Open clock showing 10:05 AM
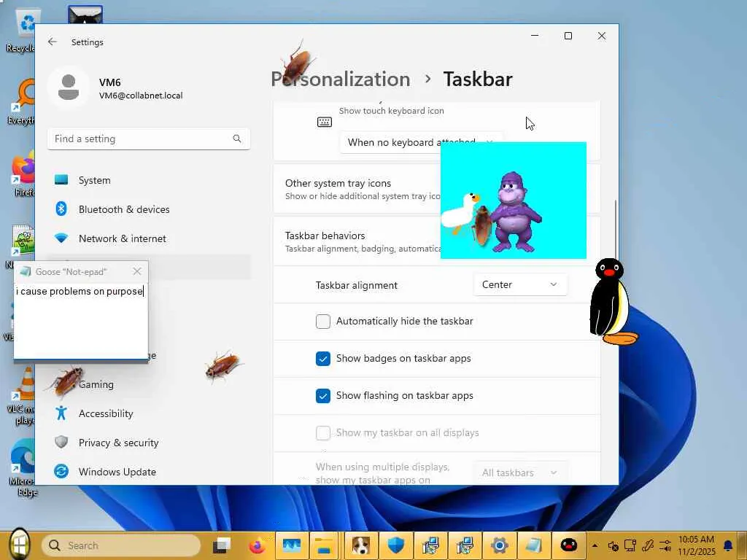 (x=696, y=545)
